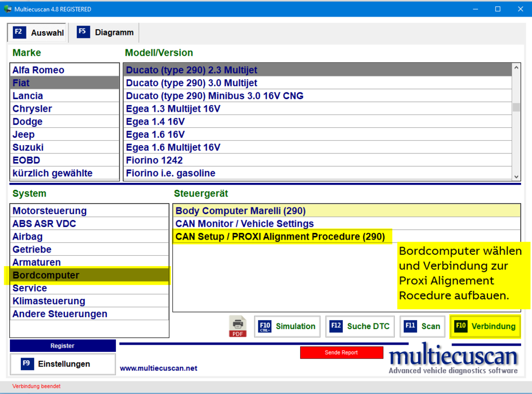Select Body Computer Marelli (290)
This screenshot has width=532, height=394.
click(347, 211)
